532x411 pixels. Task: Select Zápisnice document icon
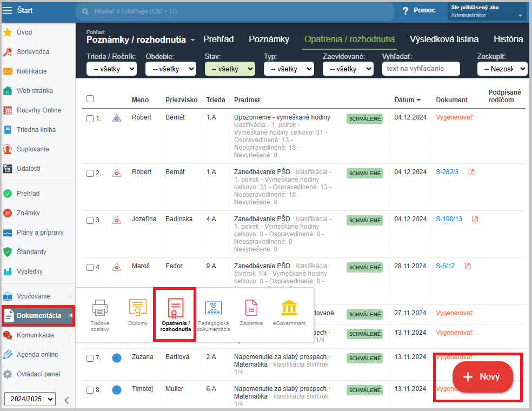[x=251, y=308]
